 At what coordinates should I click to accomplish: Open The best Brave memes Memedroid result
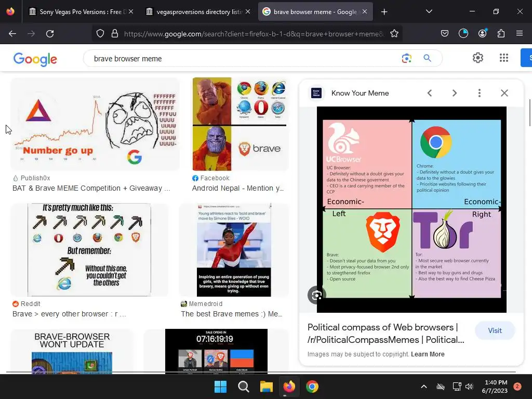(x=231, y=314)
